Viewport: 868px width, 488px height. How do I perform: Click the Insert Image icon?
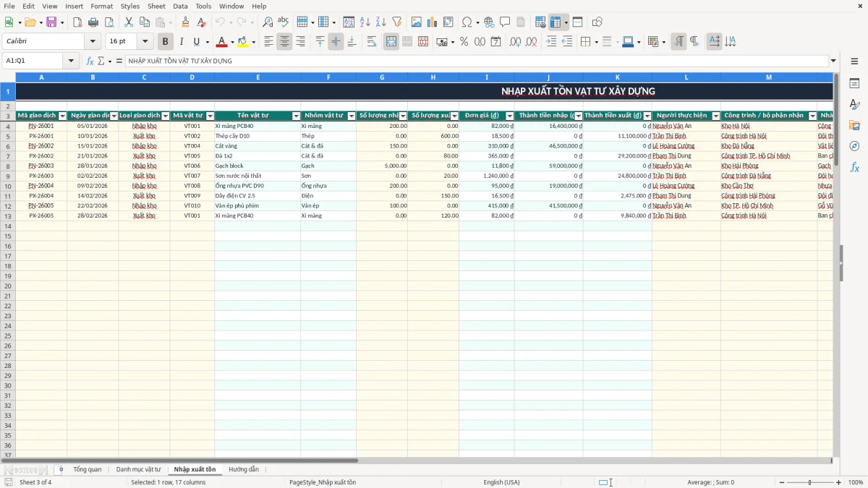point(417,22)
